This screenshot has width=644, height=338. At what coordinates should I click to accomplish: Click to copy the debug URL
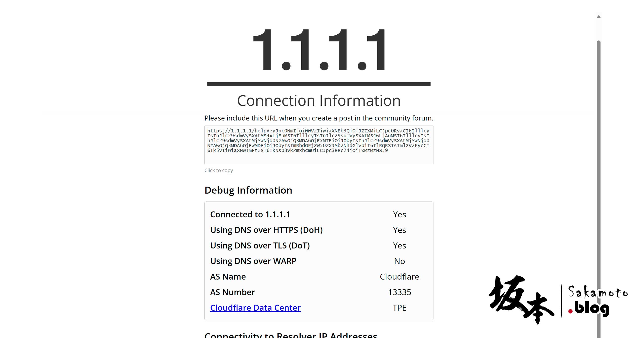click(219, 170)
